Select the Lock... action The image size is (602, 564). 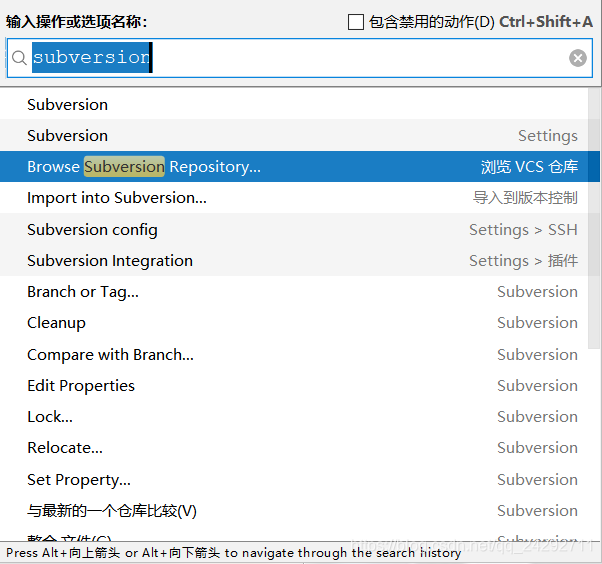click(x=294, y=417)
